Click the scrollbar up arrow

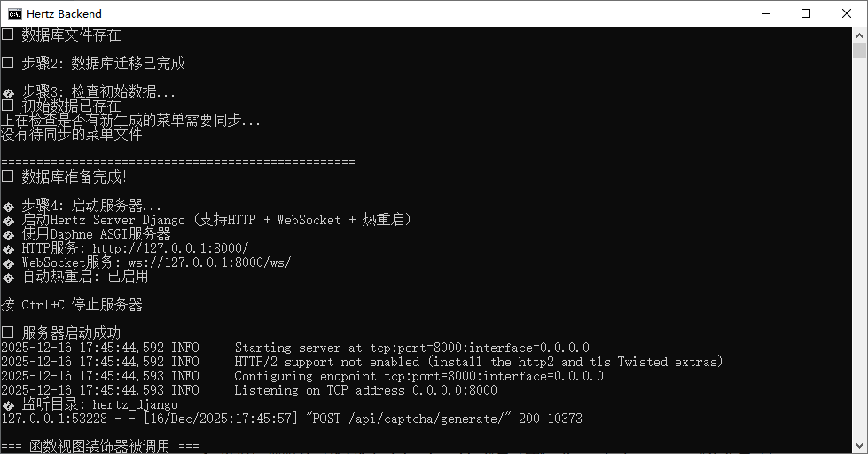point(860,35)
